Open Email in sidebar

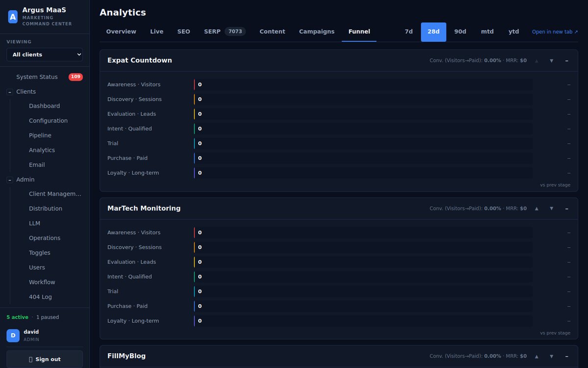(x=37, y=165)
